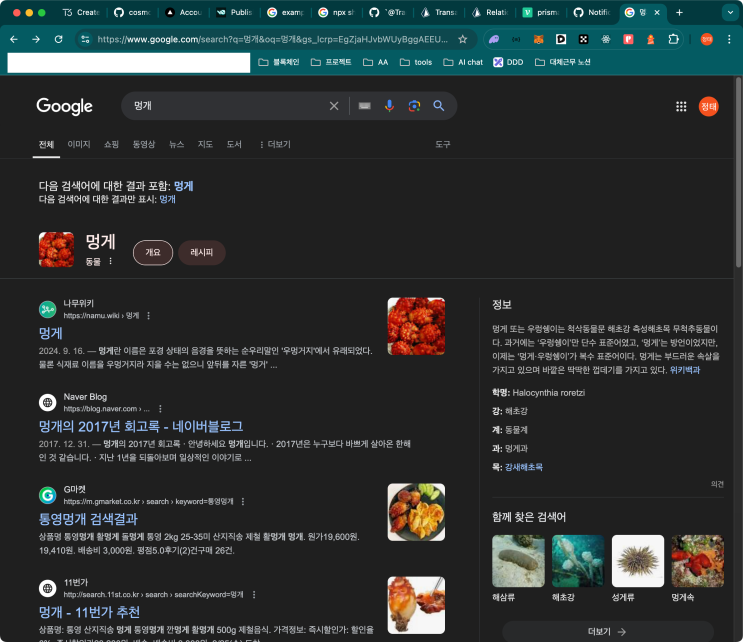Open the Chrome extensions puzzle icon
Viewport: 743px width, 642px height.
pyautogui.click(x=673, y=39)
